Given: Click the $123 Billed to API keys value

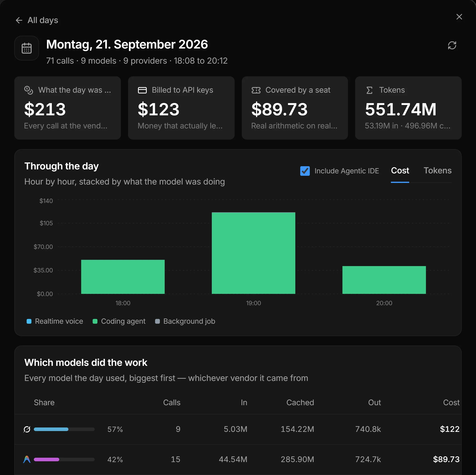Looking at the screenshot, I should pyautogui.click(x=159, y=109).
